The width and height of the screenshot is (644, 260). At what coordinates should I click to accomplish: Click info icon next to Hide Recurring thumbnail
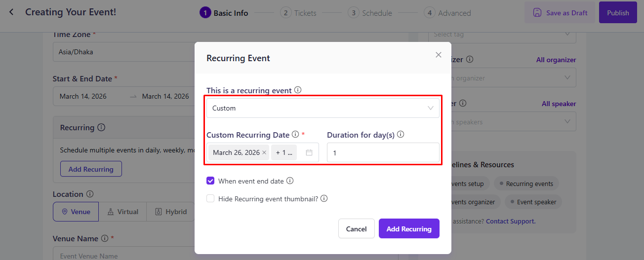point(324,198)
